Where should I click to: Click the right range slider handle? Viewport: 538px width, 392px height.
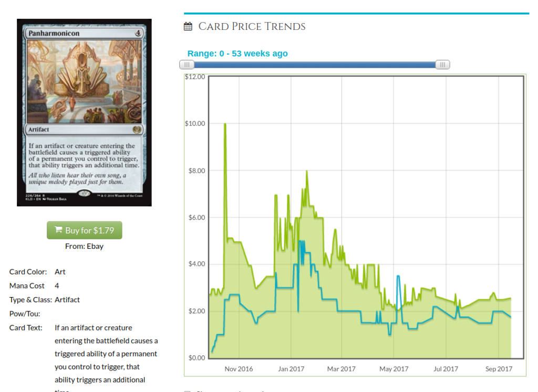click(442, 65)
